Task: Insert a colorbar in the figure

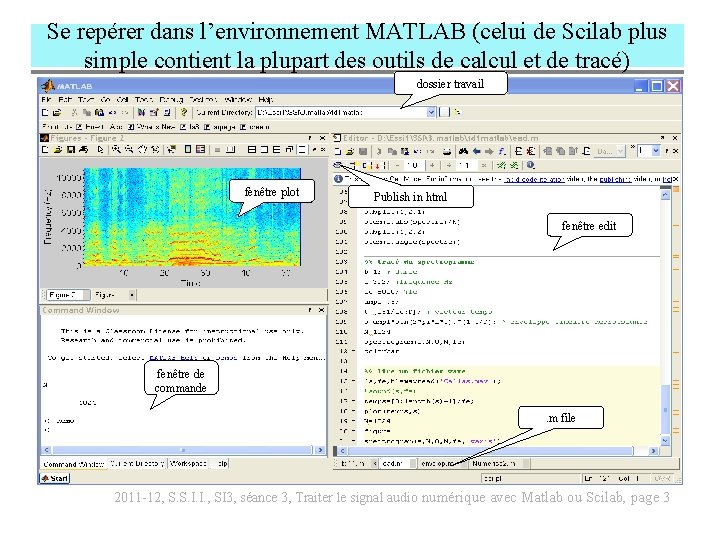Action: click(188, 150)
